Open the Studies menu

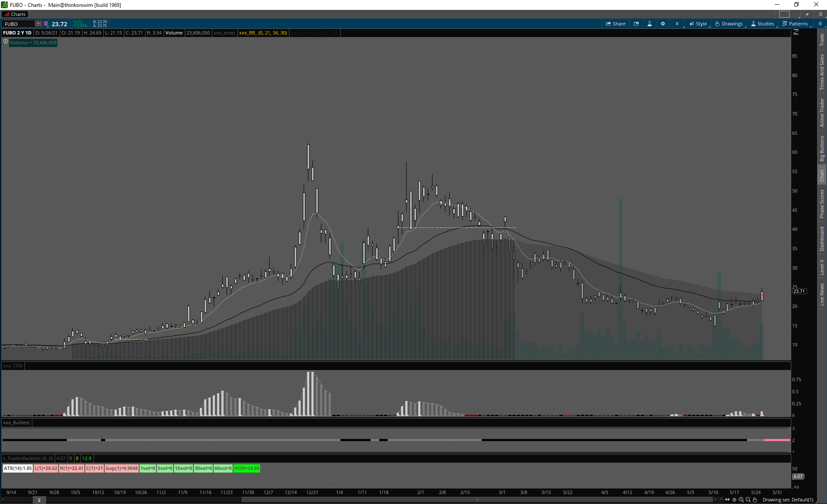pos(762,24)
